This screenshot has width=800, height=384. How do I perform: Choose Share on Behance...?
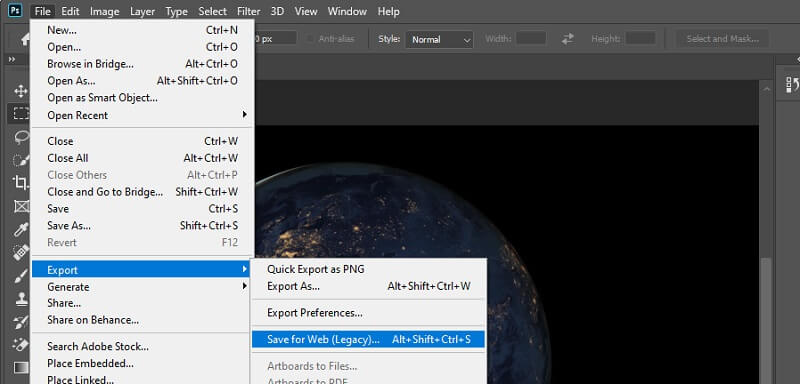141,320
